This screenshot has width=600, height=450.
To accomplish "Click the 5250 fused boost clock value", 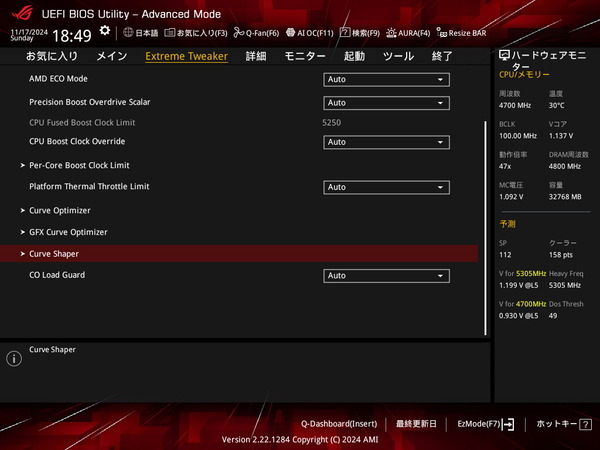I will click(331, 123).
